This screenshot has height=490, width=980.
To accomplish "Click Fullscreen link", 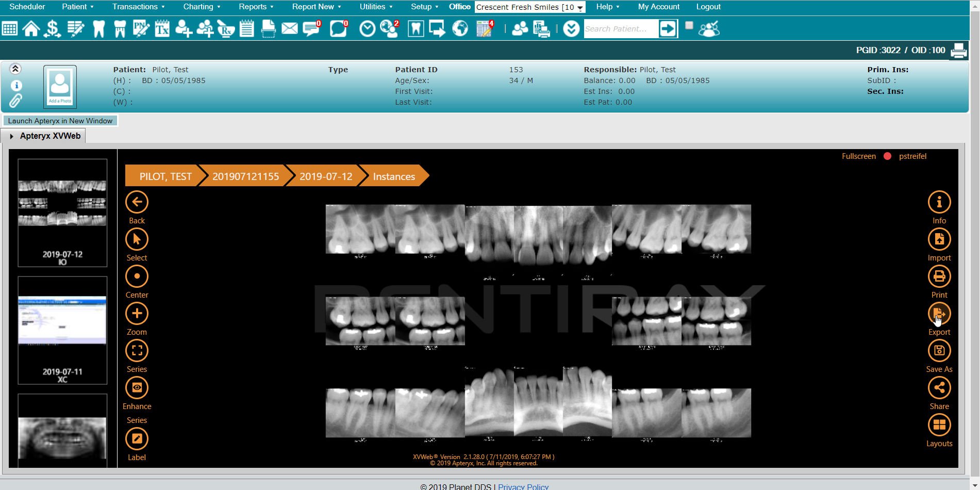I will (x=858, y=156).
